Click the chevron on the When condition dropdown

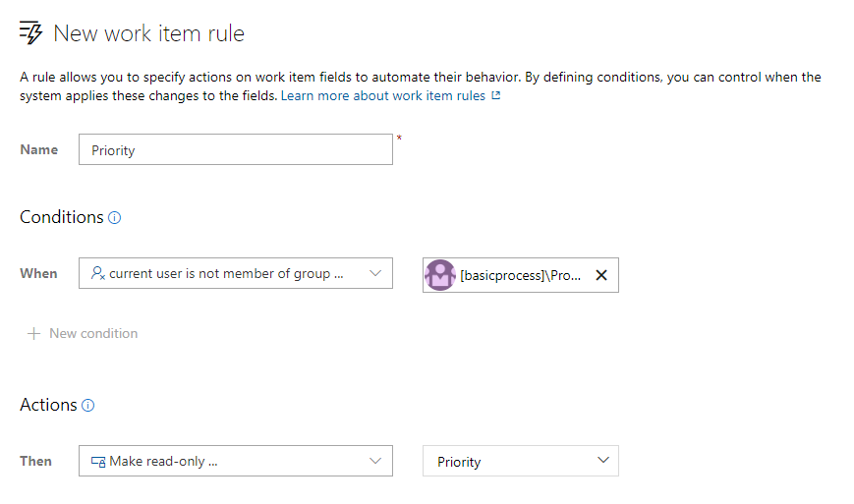click(x=374, y=274)
